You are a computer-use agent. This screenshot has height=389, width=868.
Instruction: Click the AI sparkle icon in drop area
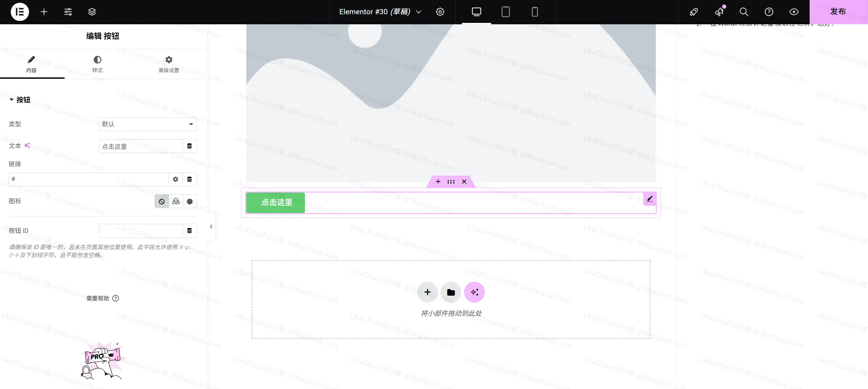pos(474,292)
